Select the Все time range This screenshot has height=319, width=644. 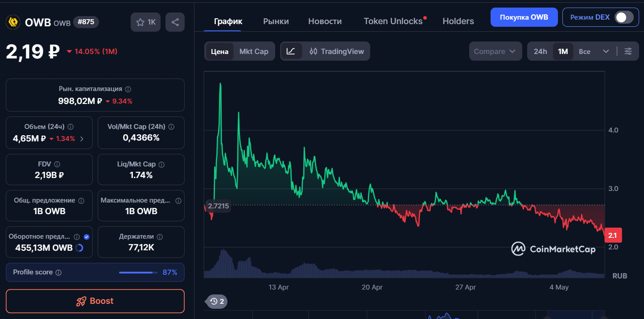point(584,51)
